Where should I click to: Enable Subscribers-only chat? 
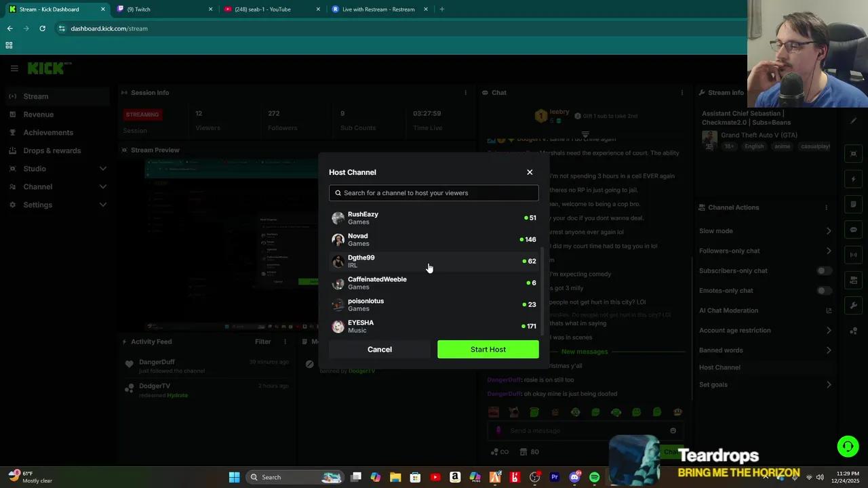coord(823,270)
